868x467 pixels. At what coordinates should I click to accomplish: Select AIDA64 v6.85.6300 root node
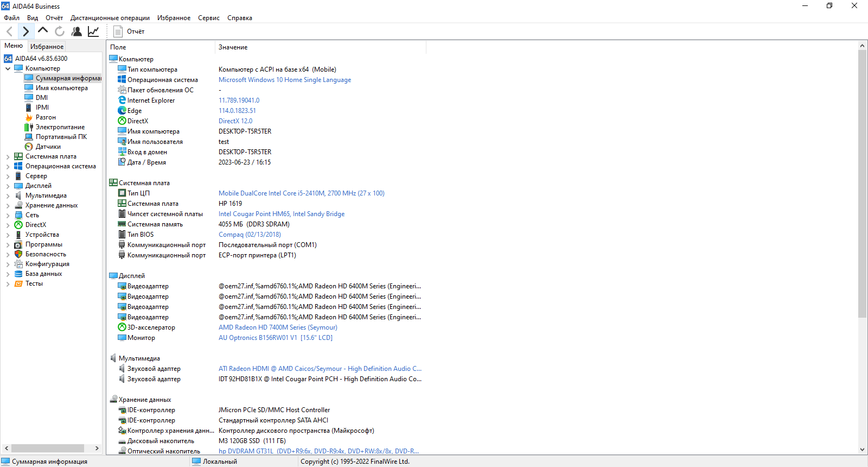click(x=41, y=59)
